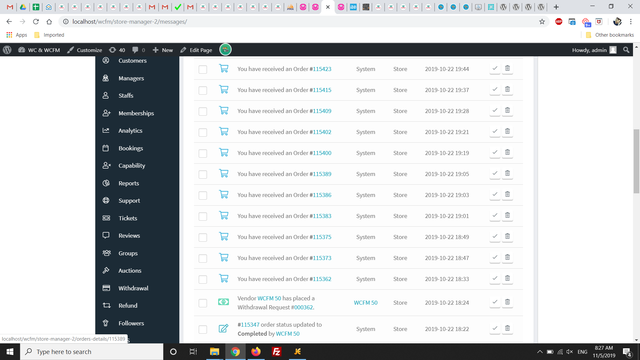Mark order #115402 message as read

[x=495, y=131]
